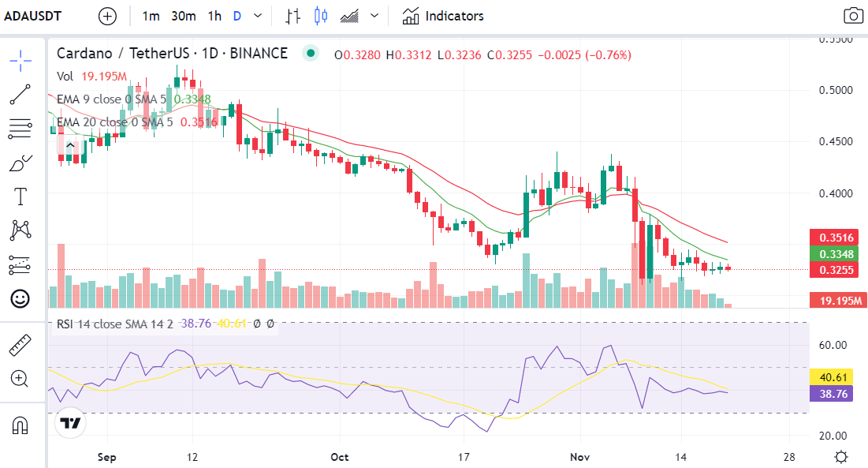This screenshot has width=868, height=468.
Task: Select the Text annotation tool
Action: (20, 197)
